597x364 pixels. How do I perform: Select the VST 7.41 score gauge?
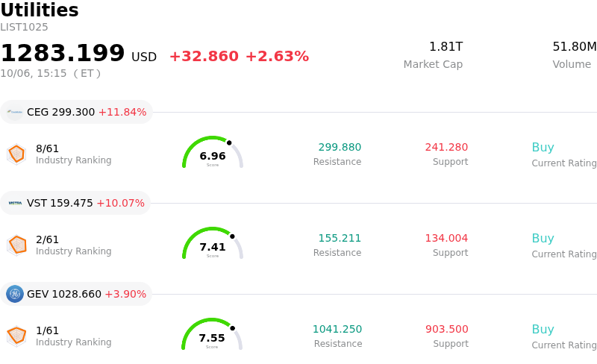click(213, 243)
